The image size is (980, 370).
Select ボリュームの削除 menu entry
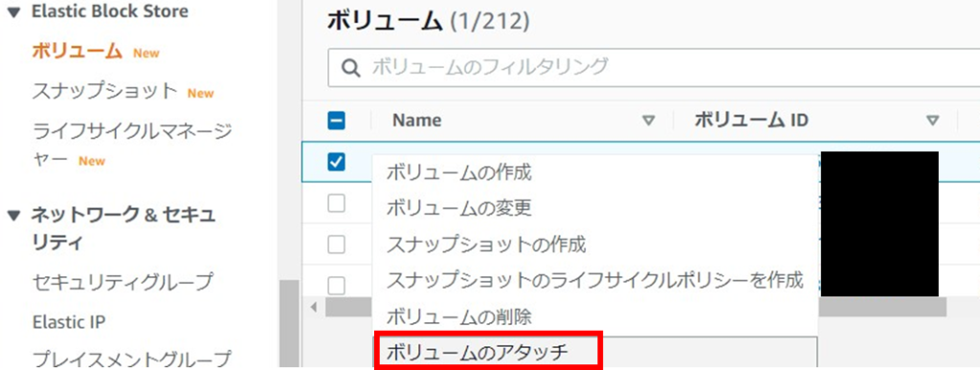pyautogui.click(x=458, y=316)
